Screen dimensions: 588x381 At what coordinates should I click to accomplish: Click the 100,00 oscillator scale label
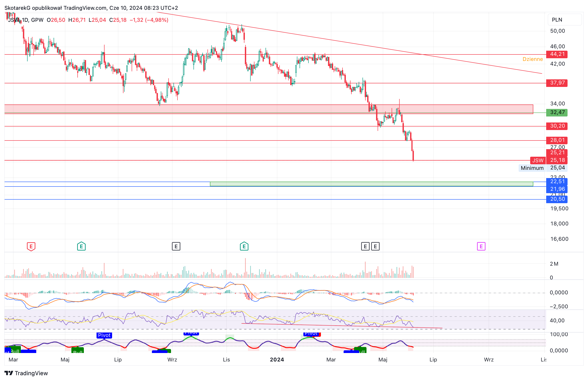tap(559, 334)
